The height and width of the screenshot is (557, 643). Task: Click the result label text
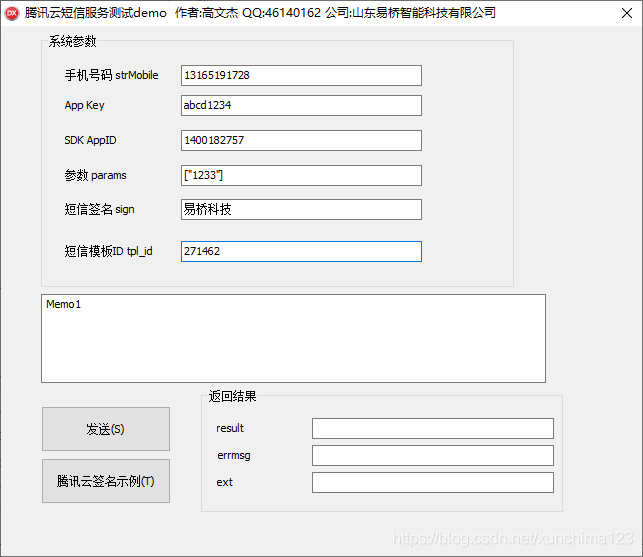click(x=230, y=428)
